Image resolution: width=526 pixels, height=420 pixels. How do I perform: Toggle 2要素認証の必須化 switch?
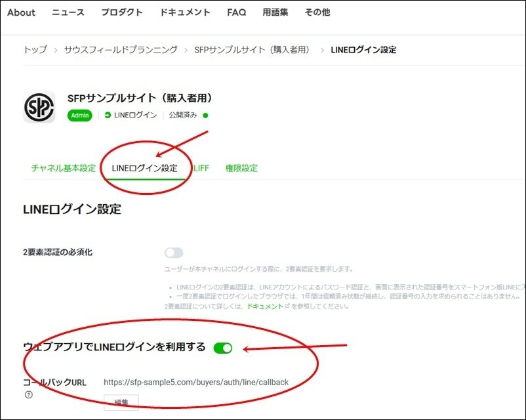tap(174, 253)
